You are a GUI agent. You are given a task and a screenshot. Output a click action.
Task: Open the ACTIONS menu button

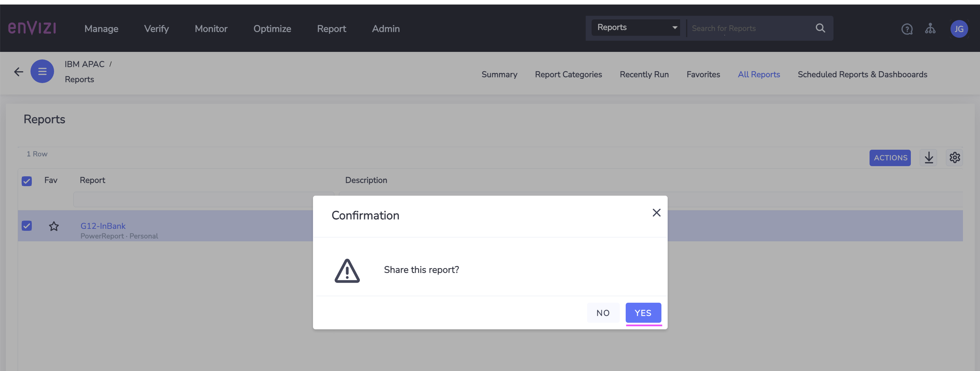(890, 158)
